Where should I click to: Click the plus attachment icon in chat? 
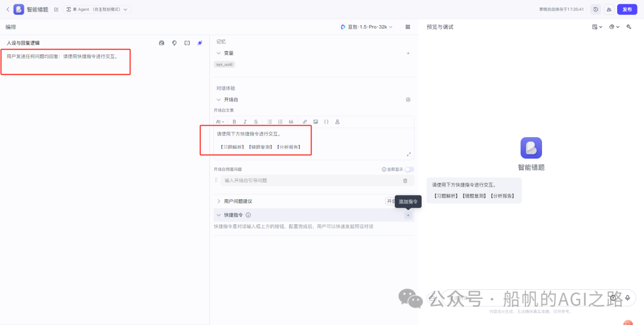[614, 298]
